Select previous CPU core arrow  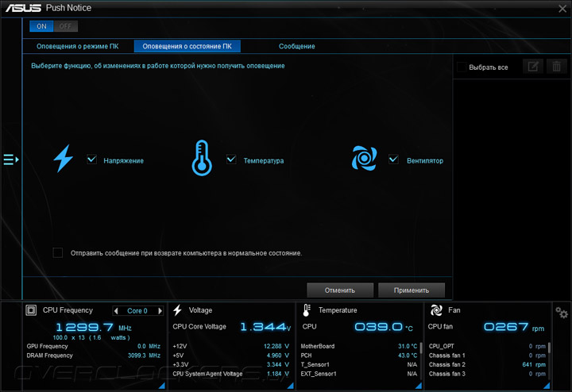click(x=116, y=311)
